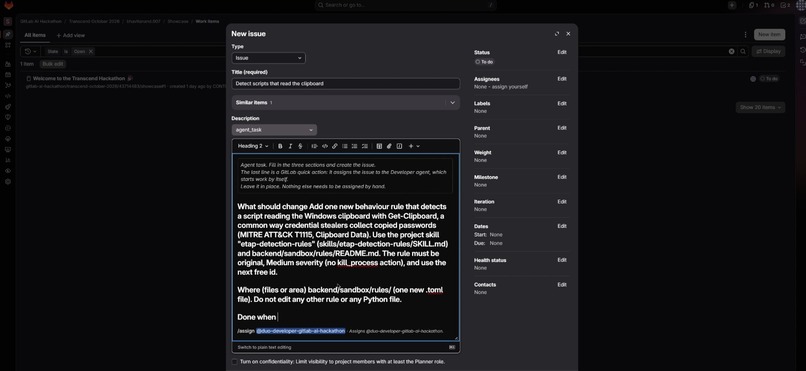Add a checklist in the editor

point(365,146)
